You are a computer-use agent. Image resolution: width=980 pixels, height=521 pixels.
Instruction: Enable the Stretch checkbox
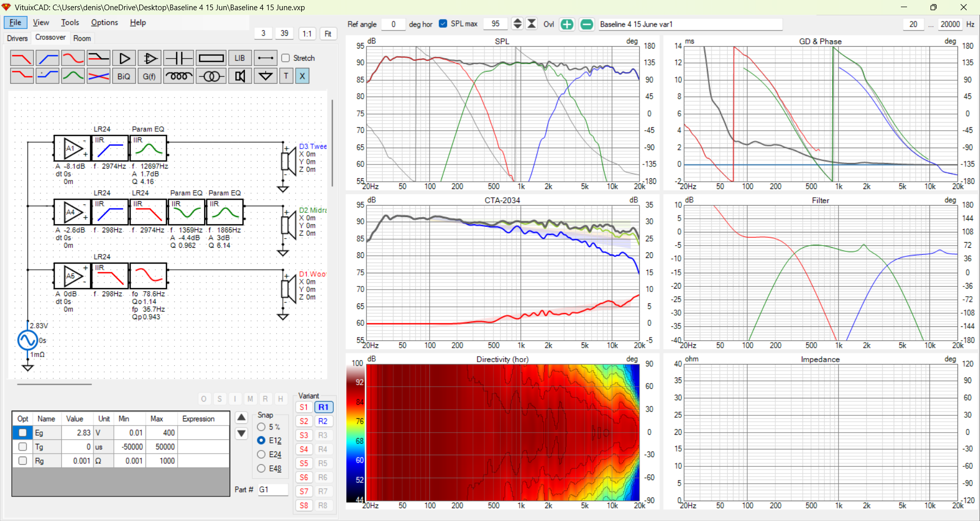point(286,58)
